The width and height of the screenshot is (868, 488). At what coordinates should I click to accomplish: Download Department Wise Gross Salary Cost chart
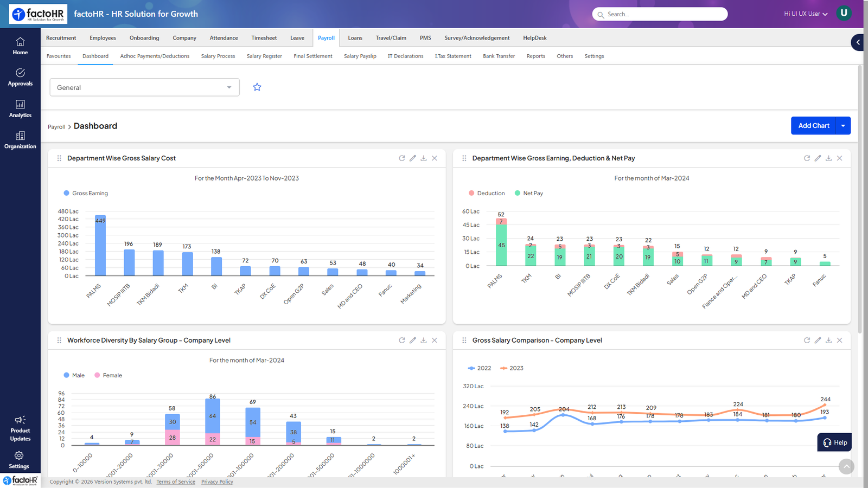[424, 158]
